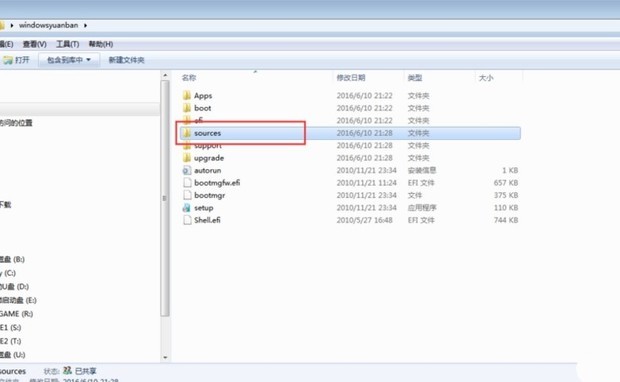Select GAME (R:) drive in navigation pane
Screen dimensions: 620x382
coord(16,314)
